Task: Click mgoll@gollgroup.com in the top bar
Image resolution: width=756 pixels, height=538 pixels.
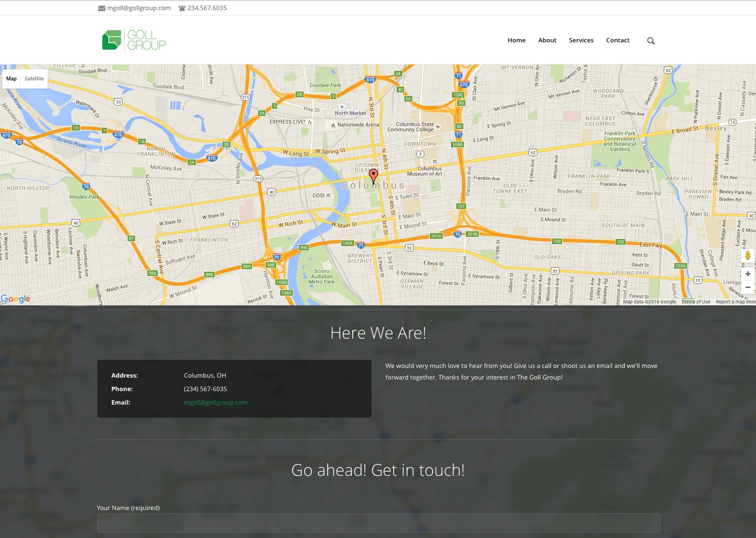Action: click(139, 8)
